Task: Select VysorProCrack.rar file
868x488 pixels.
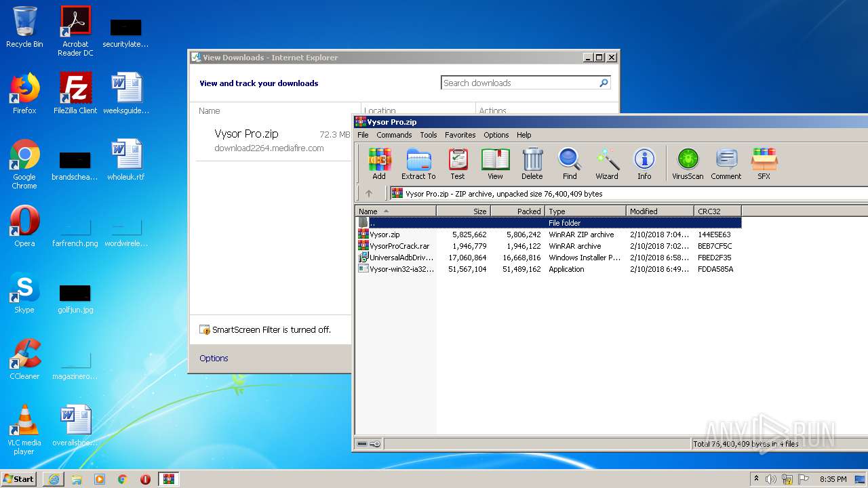Action: [x=549, y=246]
